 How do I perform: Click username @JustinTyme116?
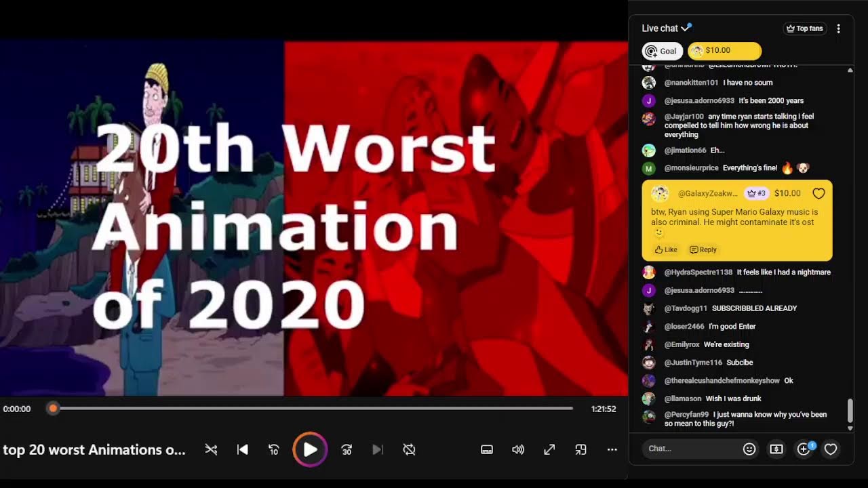[x=693, y=363]
